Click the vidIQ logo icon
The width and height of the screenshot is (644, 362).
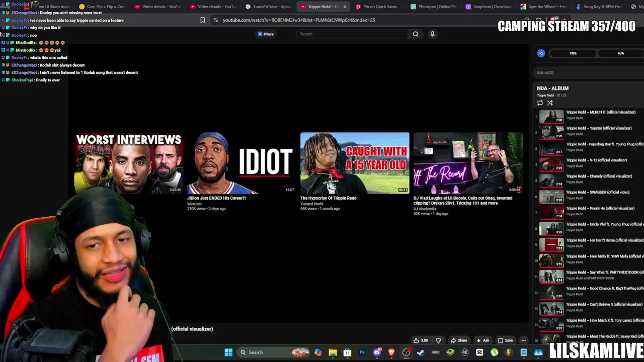click(x=541, y=53)
